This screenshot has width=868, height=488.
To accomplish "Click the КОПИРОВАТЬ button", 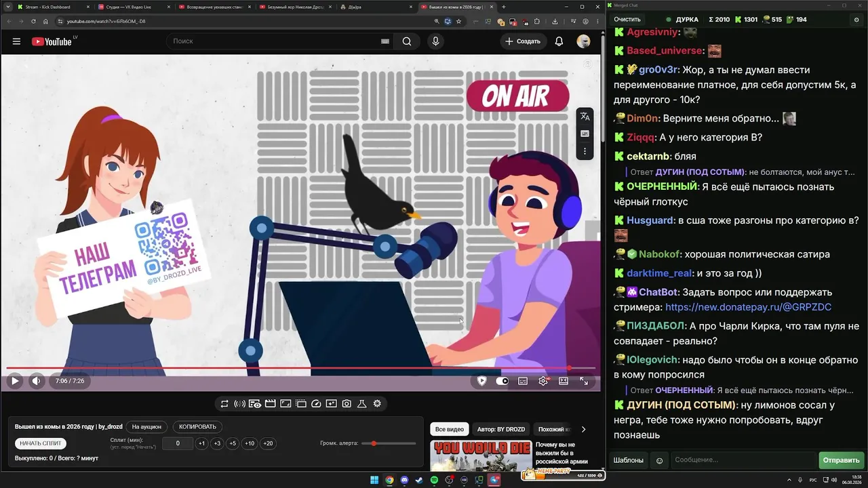I will pyautogui.click(x=197, y=427).
